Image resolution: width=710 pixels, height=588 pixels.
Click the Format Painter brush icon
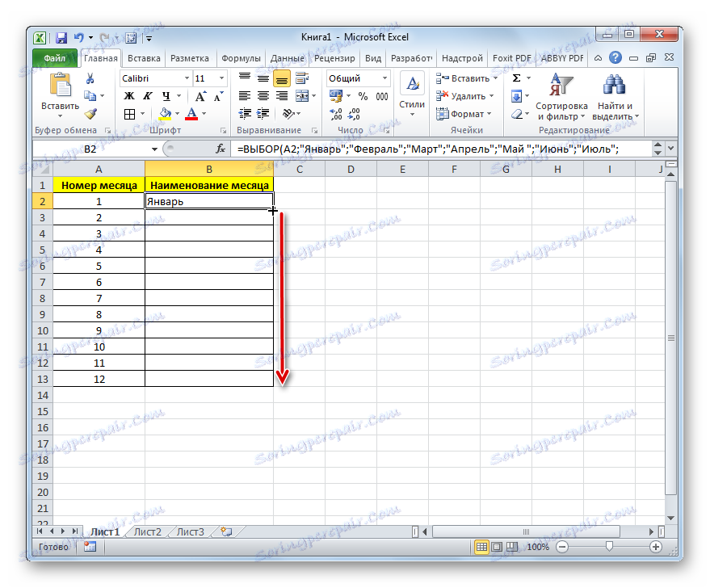click(x=90, y=114)
